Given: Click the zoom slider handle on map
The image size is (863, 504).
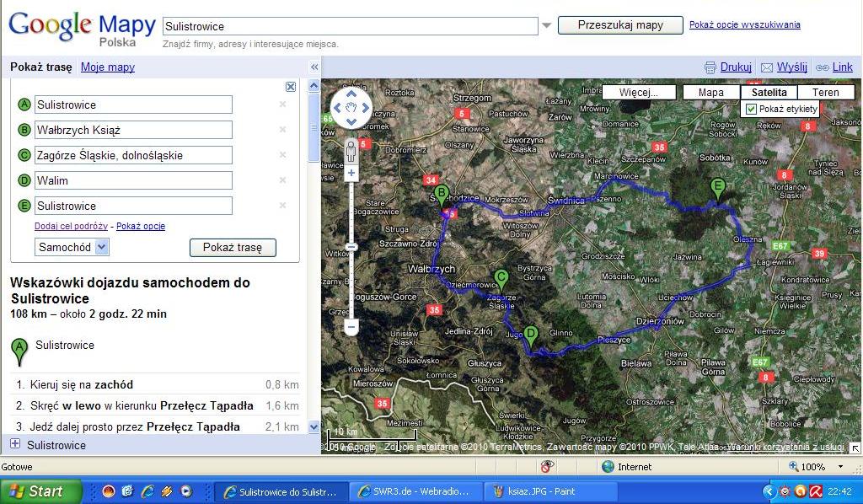Looking at the screenshot, I should click(351, 247).
